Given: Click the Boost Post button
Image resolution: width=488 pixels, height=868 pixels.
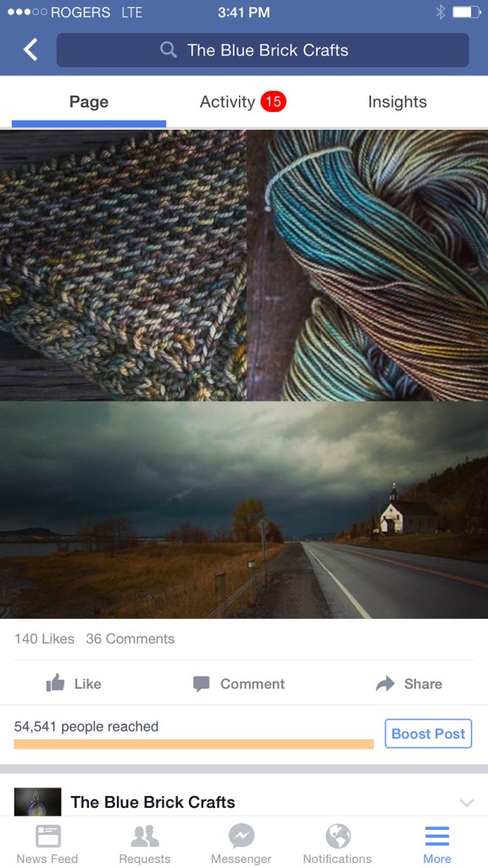Looking at the screenshot, I should (x=428, y=733).
